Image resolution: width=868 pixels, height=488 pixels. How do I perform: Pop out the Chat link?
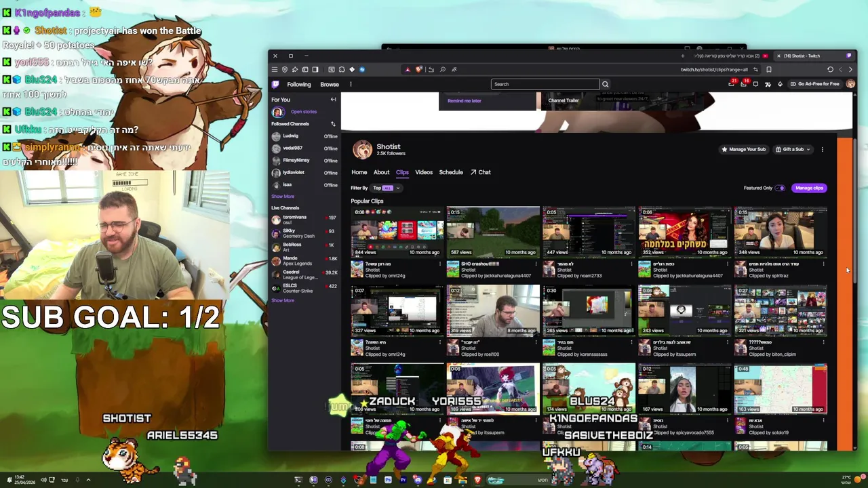click(481, 172)
